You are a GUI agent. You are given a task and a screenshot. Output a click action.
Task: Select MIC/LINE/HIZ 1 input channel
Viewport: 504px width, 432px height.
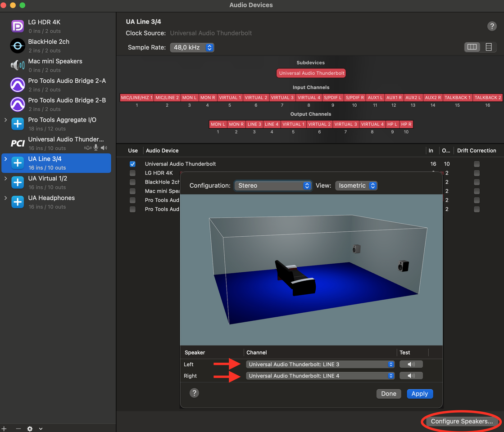point(136,97)
